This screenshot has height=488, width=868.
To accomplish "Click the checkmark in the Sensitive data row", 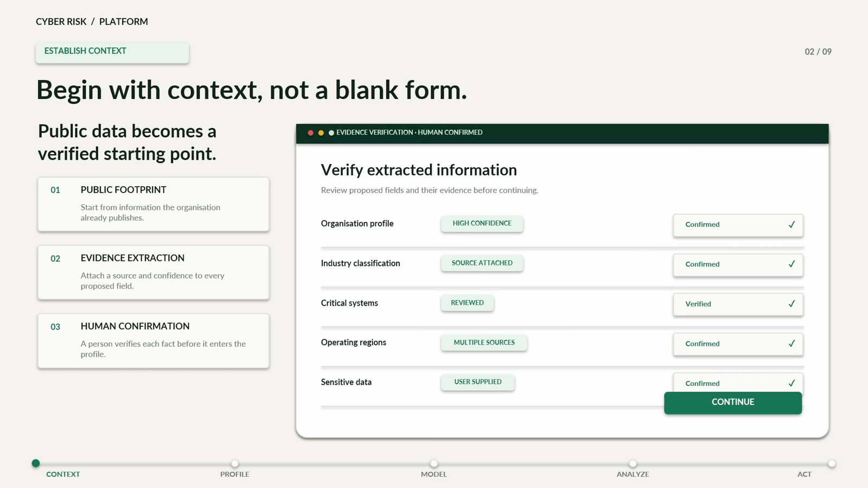I will point(792,383).
